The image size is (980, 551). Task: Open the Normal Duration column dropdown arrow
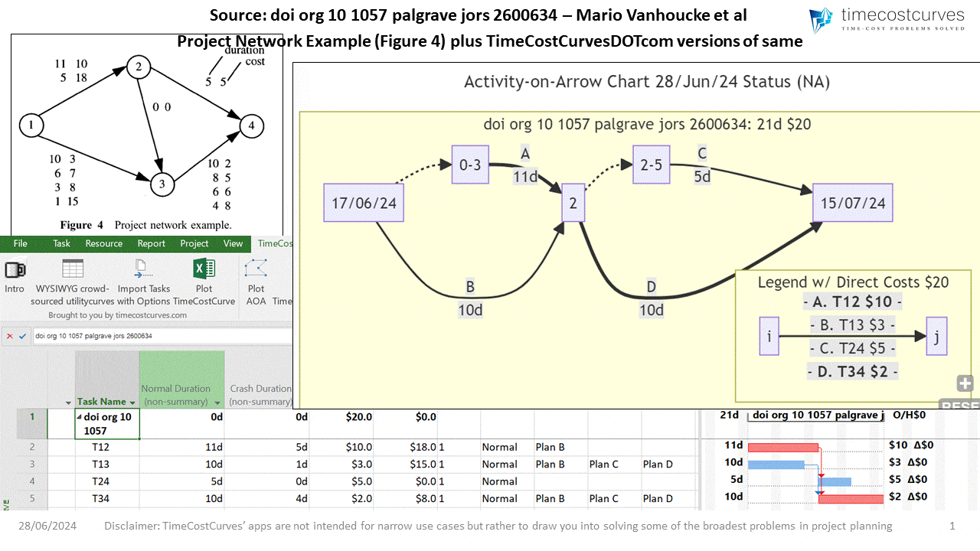[218, 403]
